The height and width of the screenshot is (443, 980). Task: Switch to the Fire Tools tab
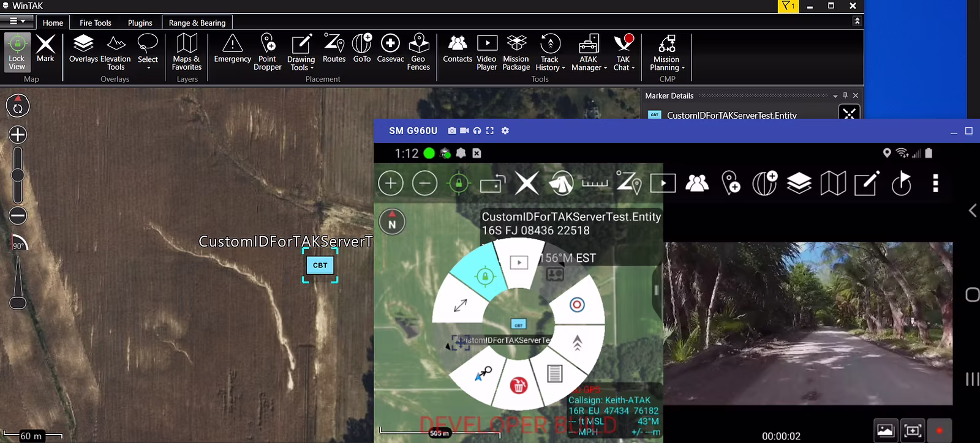click(96, 23)
